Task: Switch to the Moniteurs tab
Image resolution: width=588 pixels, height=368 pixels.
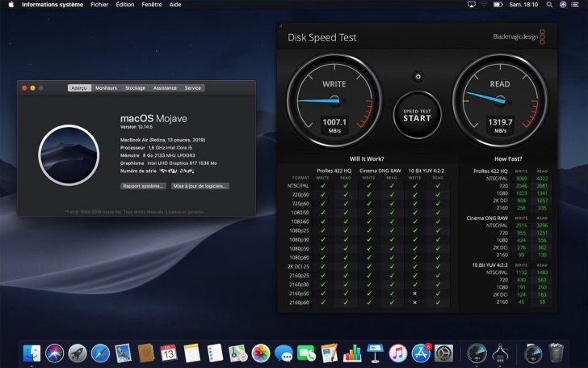Action: click(106, 88)
